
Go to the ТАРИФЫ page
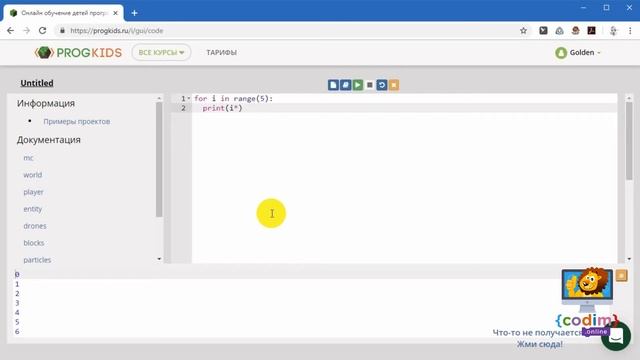point(221,52)
